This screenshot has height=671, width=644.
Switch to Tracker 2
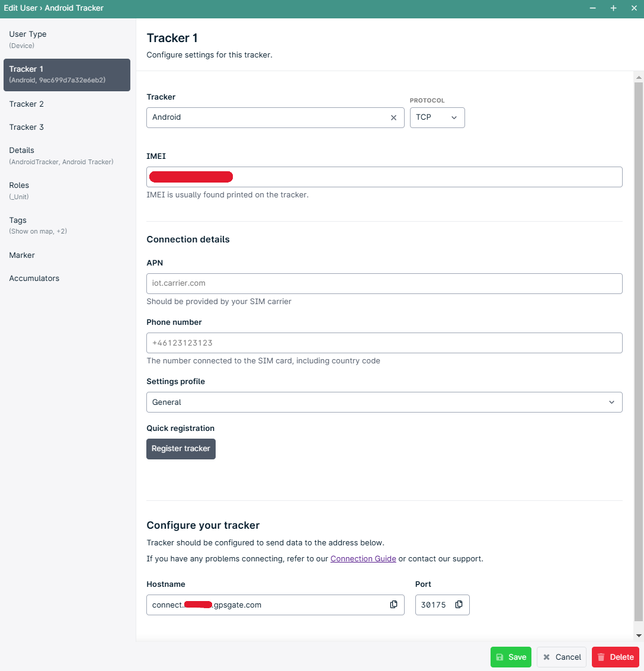coord(67,104)
